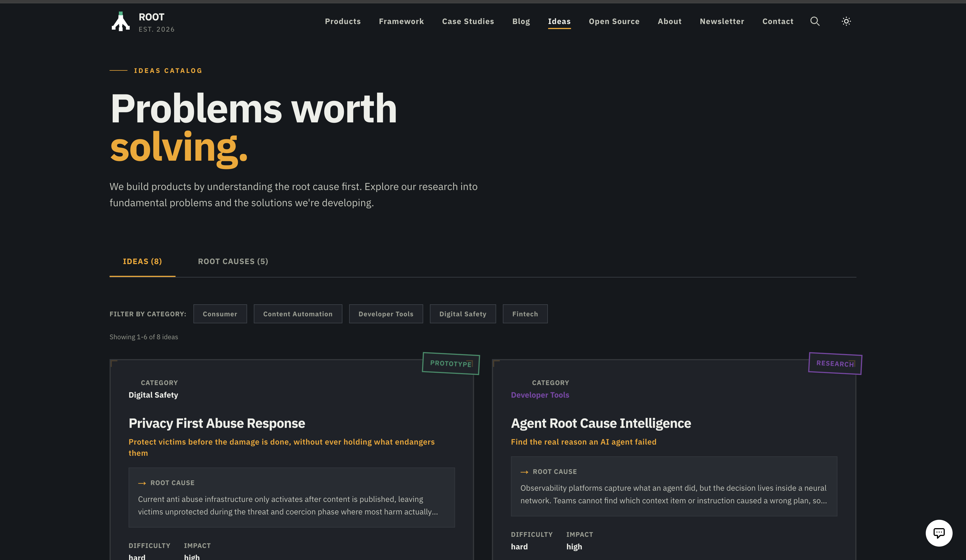Image resolution: width=966 pixels, height=560 pixels.
Task: Filter ideas by Fintech category
Action: click(x=525, y=314)
